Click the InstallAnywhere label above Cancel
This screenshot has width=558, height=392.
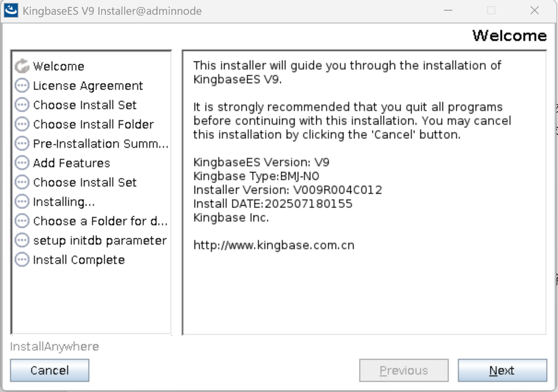(x=54, y=347)
